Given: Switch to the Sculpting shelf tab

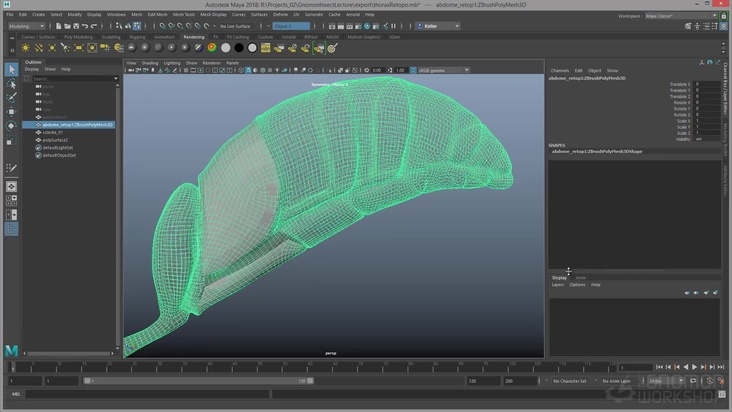Looking at the screenshot, I should [111, 37].
